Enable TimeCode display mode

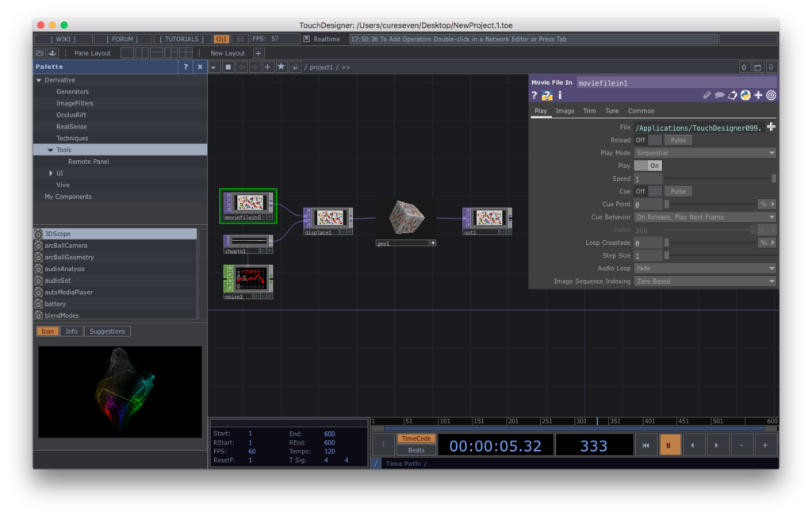416,438
